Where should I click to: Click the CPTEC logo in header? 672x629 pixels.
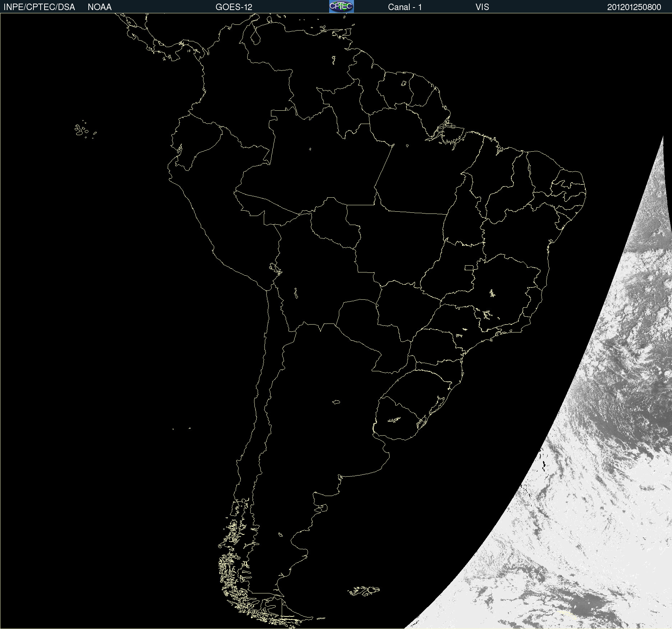(x=341, y=6)
